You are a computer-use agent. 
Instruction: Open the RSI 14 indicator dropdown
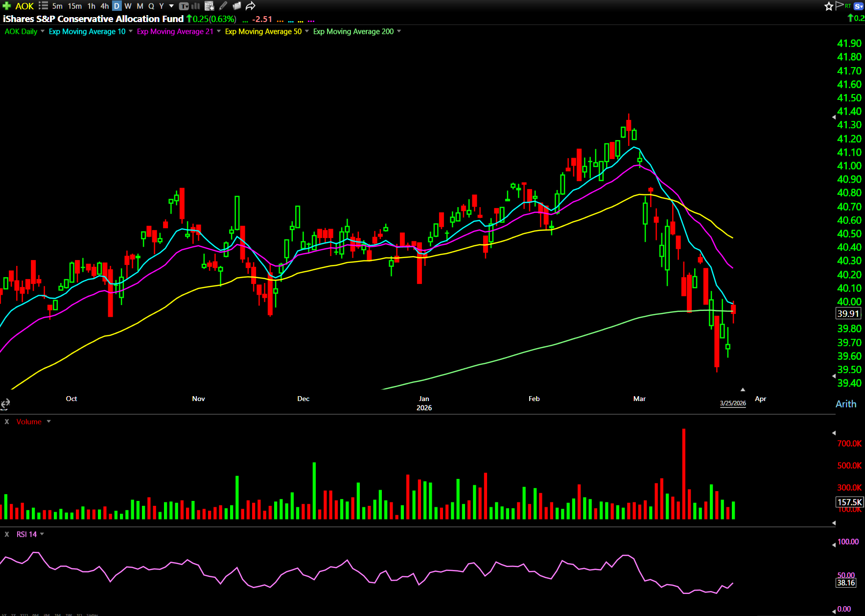coord(42,534)
